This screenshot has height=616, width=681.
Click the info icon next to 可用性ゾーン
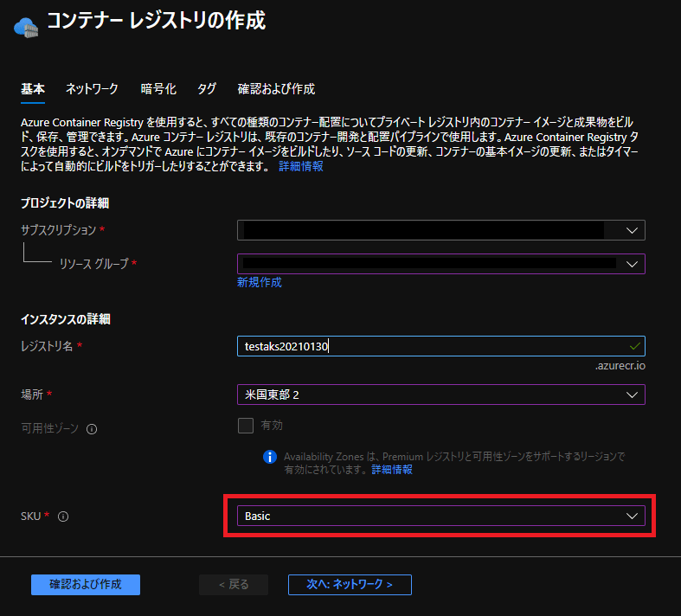pyautogui.click(x=92, y=429)
